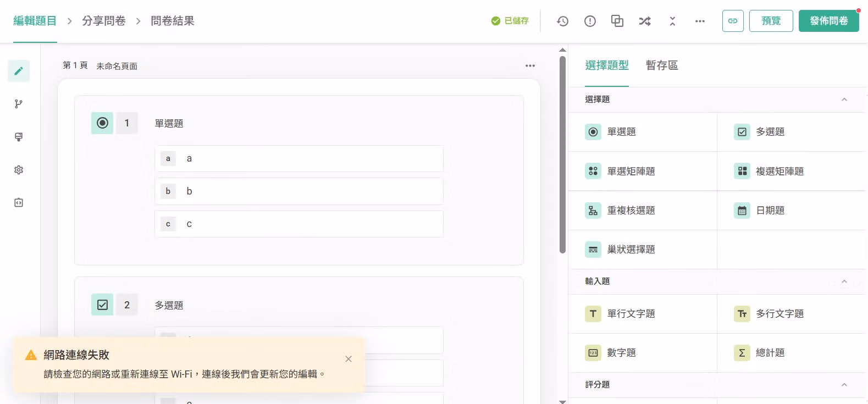This screenshot has width=868, height=404.
Task: Click the editor vertical scrollbar
Action: click(x=562, y=154)
